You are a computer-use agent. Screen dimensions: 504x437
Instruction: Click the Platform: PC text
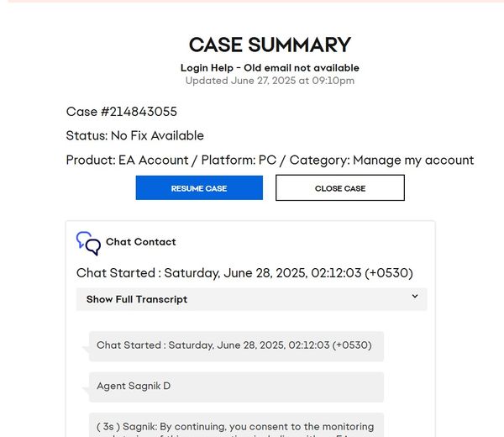pos(239,160)
